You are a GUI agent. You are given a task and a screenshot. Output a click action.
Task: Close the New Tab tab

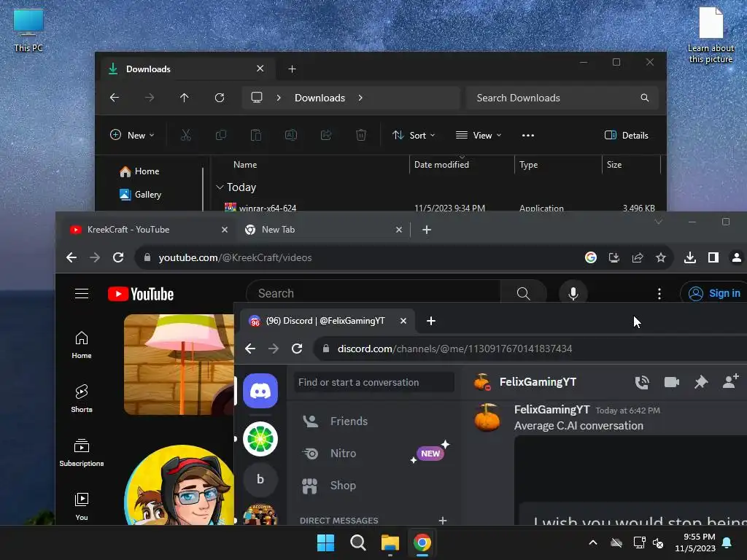399,230
